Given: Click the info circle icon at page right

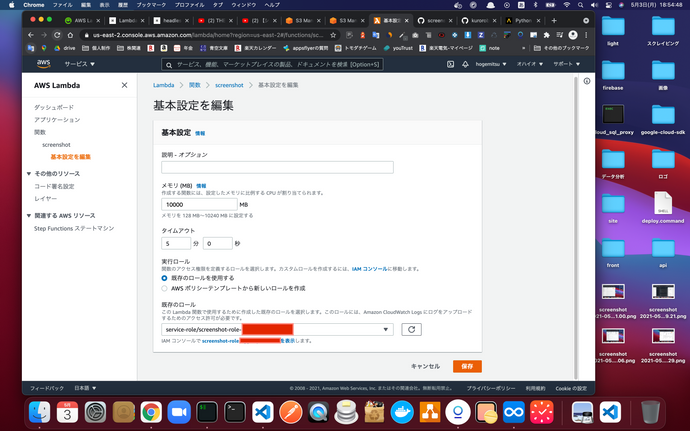Looking at the screenshot, I should coord(587,81).
